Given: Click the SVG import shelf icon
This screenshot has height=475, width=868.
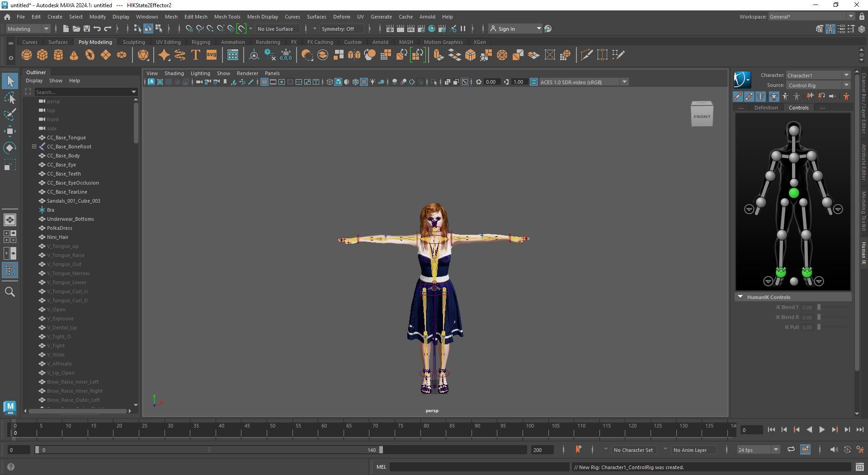Looking at the screenshot, I should (x=212, y=55).
